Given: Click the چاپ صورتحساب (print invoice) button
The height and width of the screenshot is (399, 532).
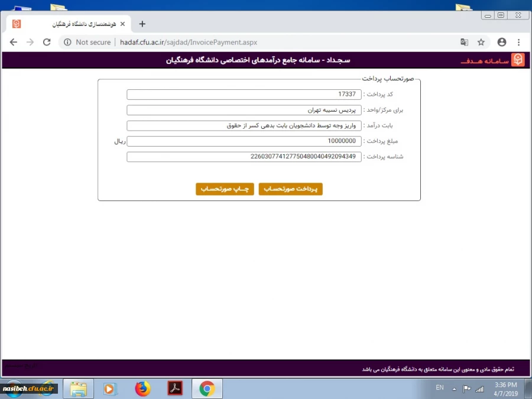Looking at the screenshot, I should tap(225, 189).
